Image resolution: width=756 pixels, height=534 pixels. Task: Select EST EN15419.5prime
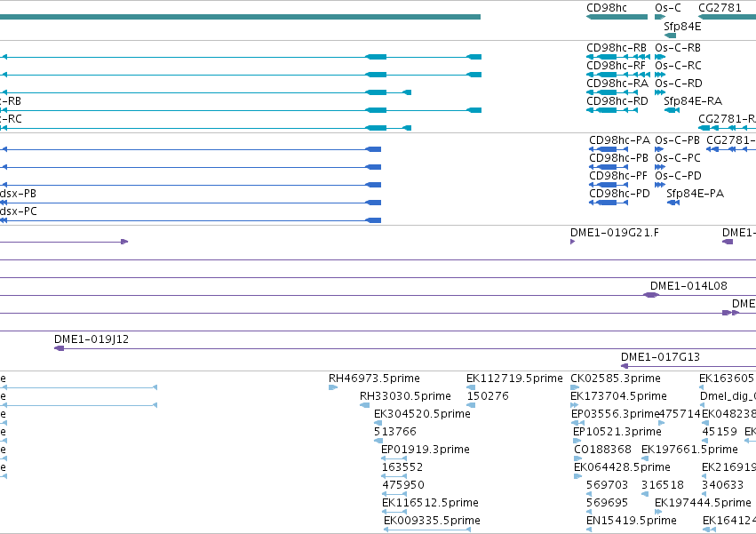click(x=589, y=530)
